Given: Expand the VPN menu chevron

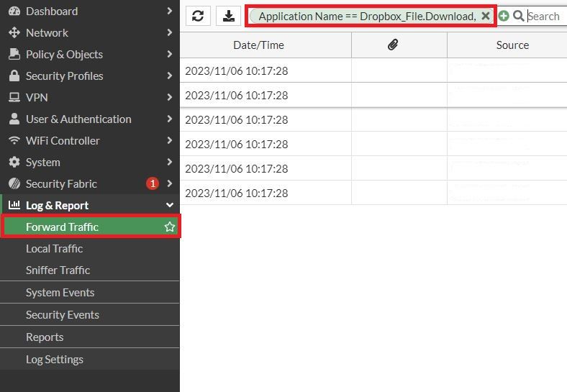Looking at the screenshot, I should point(169,97).
